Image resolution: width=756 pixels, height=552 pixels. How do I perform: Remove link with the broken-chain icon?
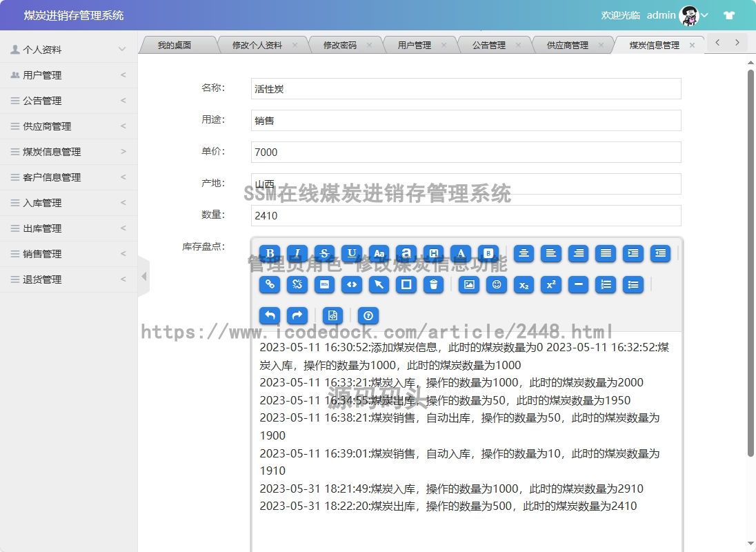tap(297, 284)
